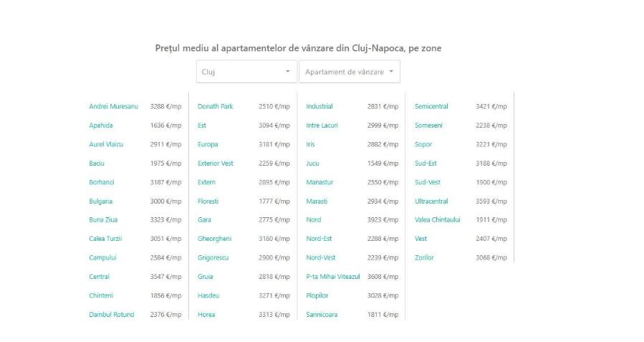Select the Manastur zone link

pos(319,182)
